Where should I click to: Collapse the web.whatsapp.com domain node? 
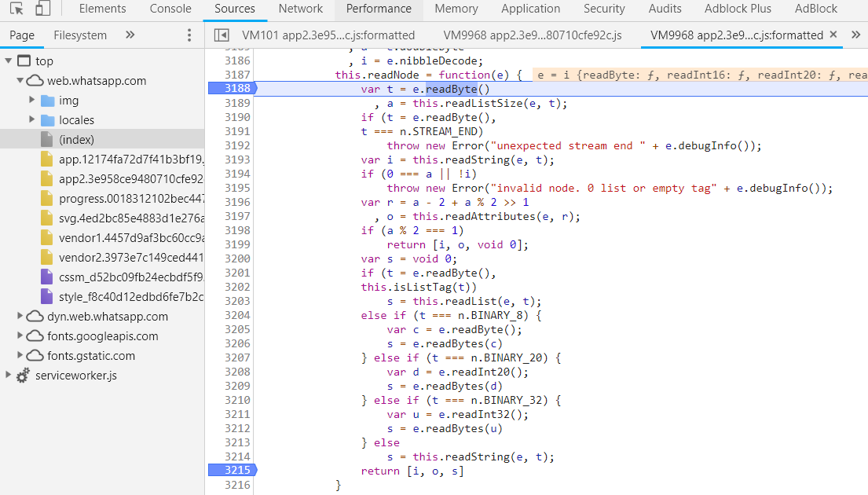pos(20,80)
